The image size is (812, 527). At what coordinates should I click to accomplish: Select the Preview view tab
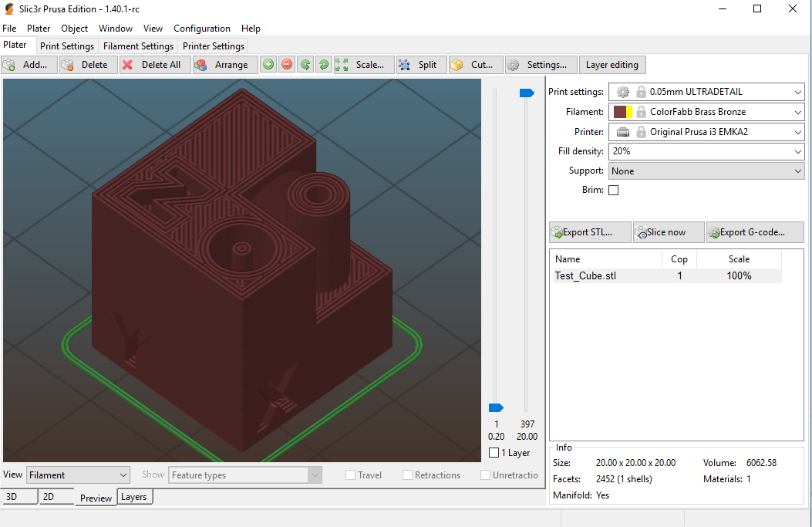tap(96, 498)
